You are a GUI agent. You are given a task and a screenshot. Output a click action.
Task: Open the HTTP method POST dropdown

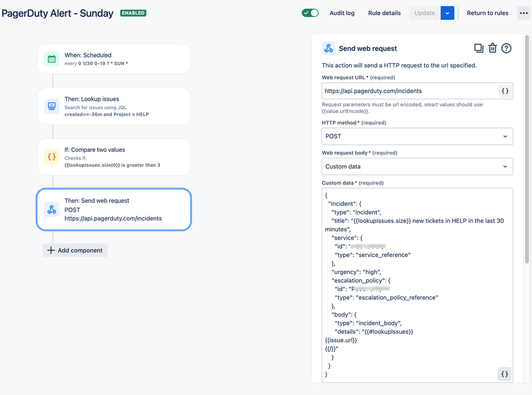point(417,136)
